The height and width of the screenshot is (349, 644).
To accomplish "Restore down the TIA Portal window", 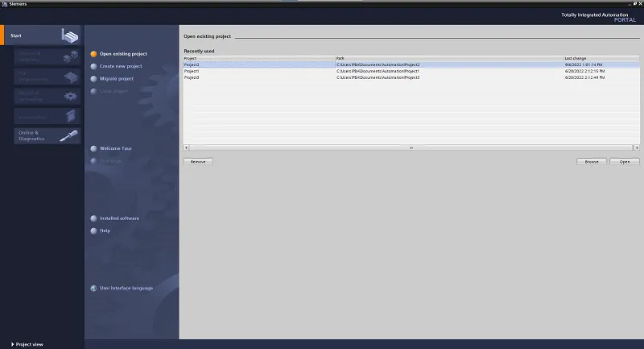I will [635, 3].
